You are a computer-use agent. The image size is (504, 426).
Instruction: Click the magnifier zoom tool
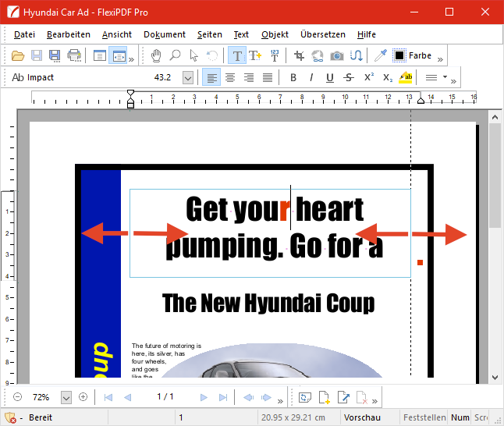pos(175,55)
